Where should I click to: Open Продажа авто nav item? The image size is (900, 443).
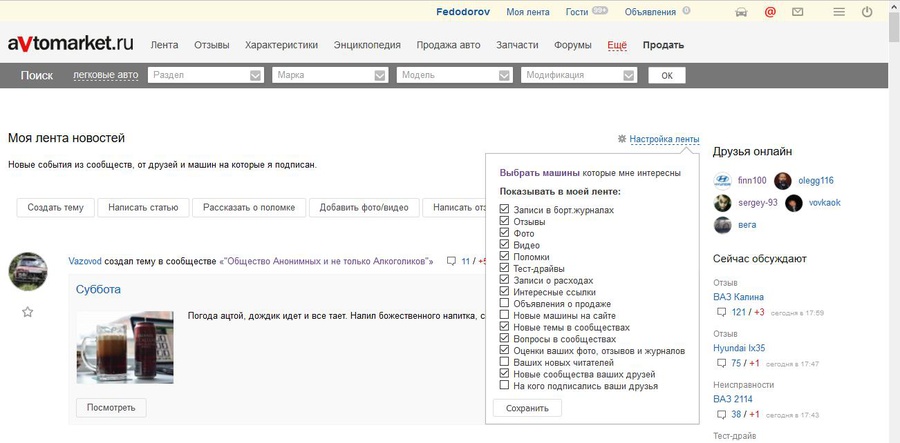(448, 45)
